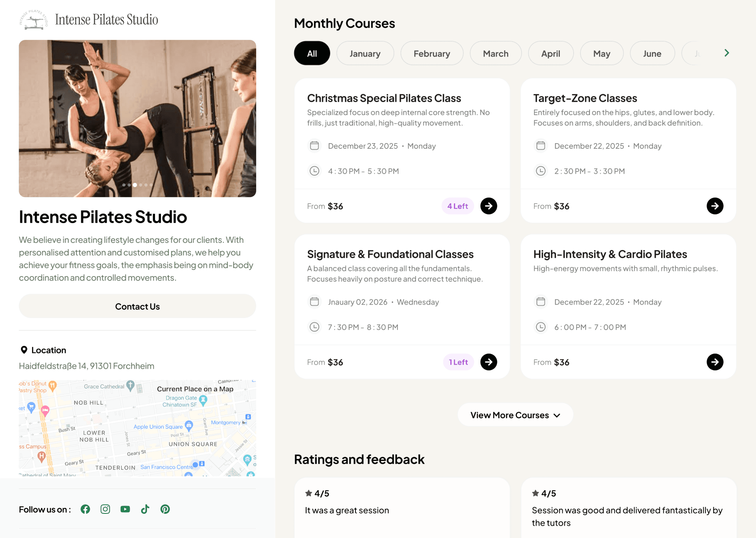This screenshot has height=538, width=756.
Task: Select the active carousel dot on studio photo
Action: (135, 185)
